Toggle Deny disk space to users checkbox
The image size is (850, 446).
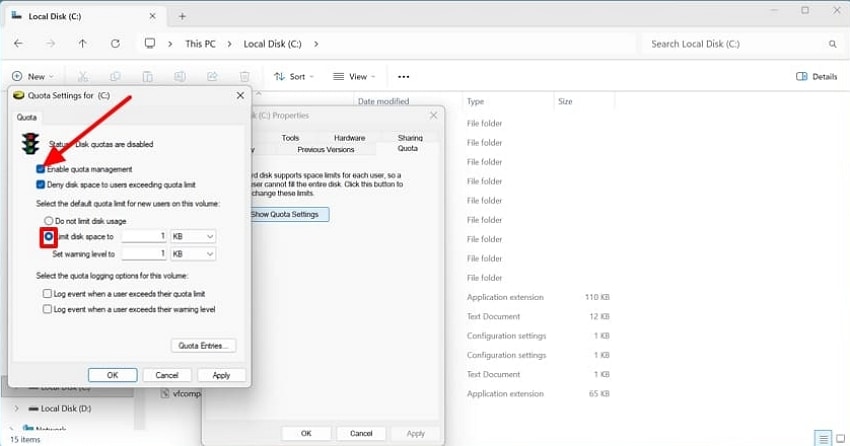[41, 185]
